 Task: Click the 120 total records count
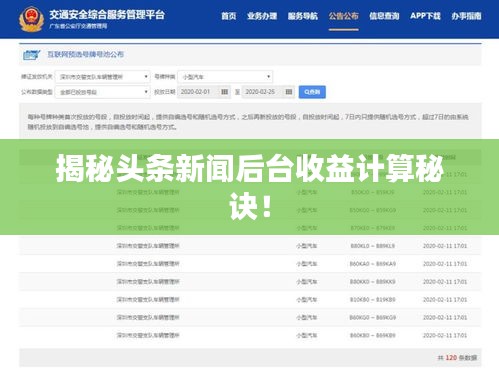[451, 358]
